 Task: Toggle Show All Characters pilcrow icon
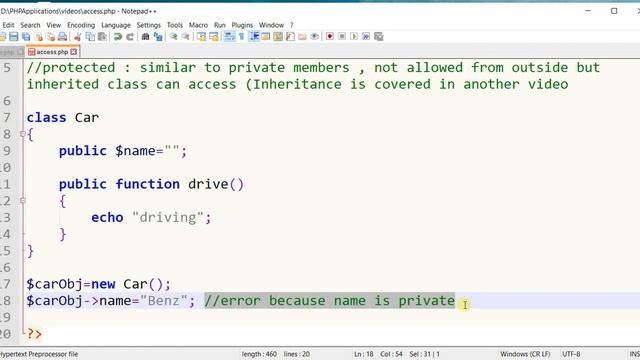241,37
